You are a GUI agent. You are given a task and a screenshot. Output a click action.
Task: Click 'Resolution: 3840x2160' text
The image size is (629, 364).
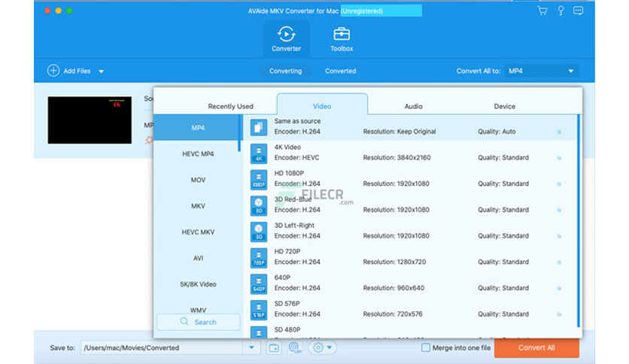point(397,157)
